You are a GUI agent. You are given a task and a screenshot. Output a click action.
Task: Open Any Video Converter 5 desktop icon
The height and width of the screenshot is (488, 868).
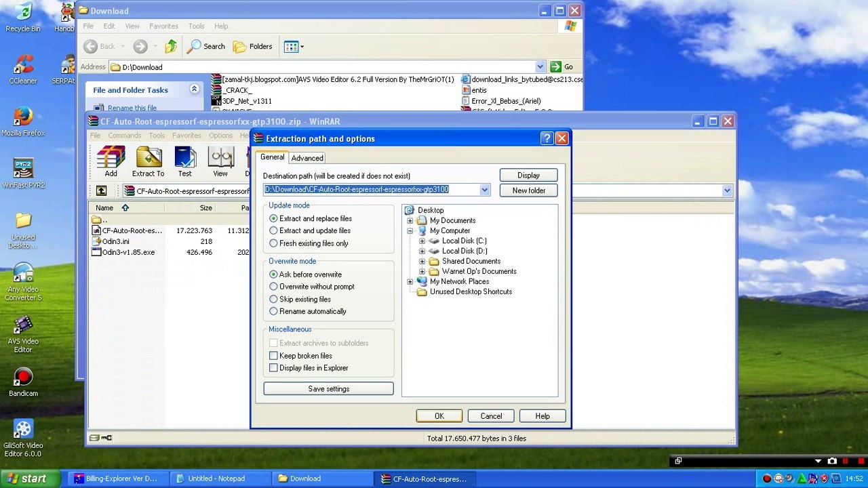[23, 282]
